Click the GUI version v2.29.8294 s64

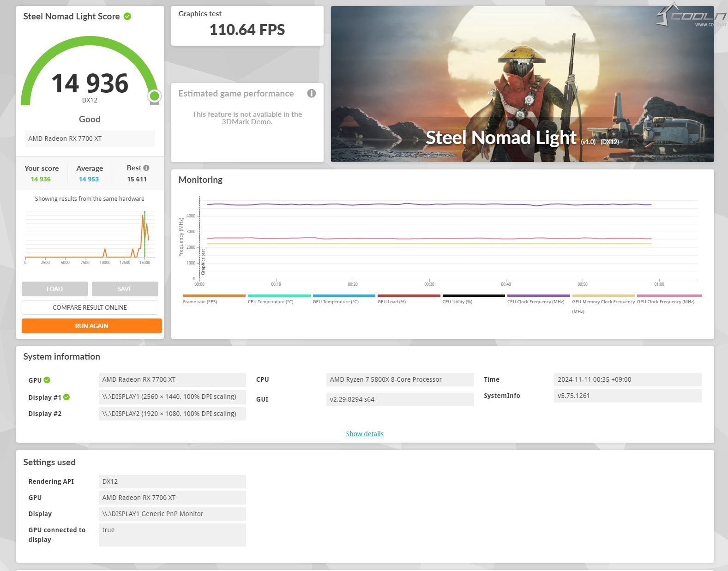click(x=400, y=399)
